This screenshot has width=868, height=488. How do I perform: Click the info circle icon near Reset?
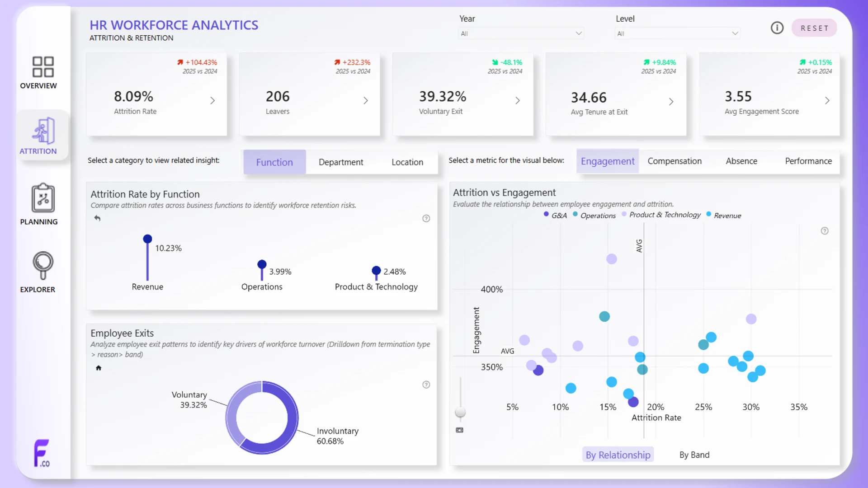click(777, 28)
